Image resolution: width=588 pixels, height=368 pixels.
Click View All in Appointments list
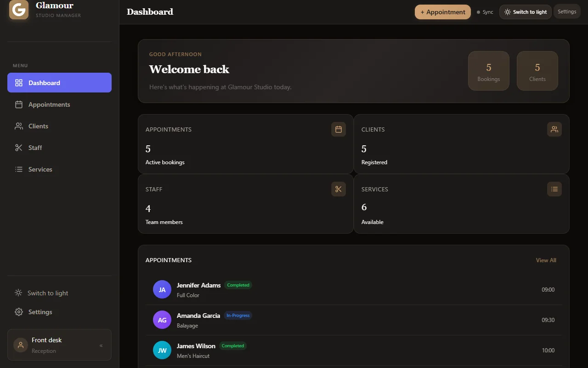click(x=546, y=260)
